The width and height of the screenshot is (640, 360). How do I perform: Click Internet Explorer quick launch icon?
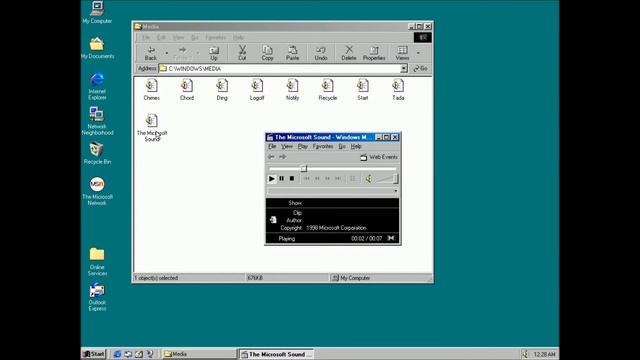pos(117,354)
